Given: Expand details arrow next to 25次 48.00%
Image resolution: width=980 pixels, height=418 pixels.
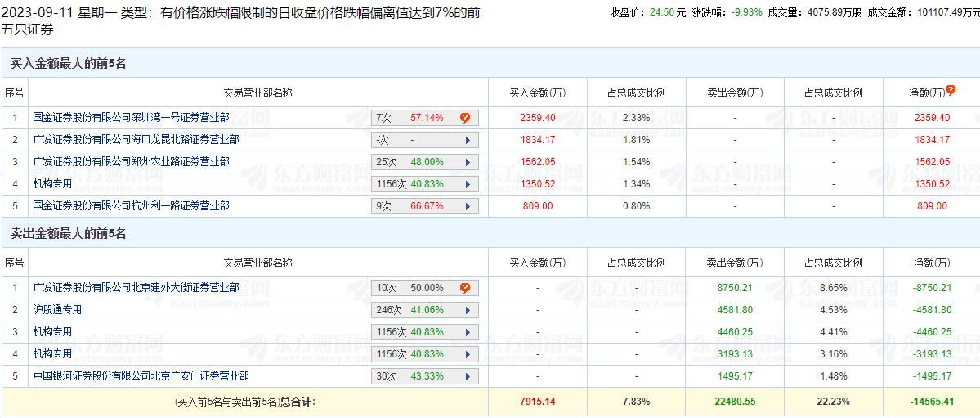Looking at the screenshot, I should (x=468, y=162).
